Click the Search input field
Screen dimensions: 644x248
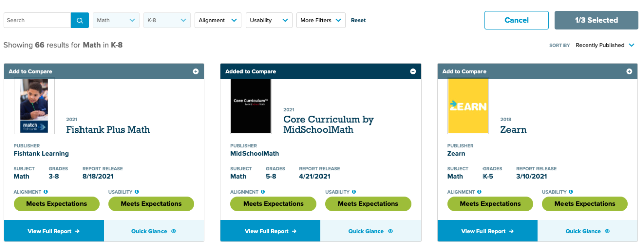(x=37, y=20)
